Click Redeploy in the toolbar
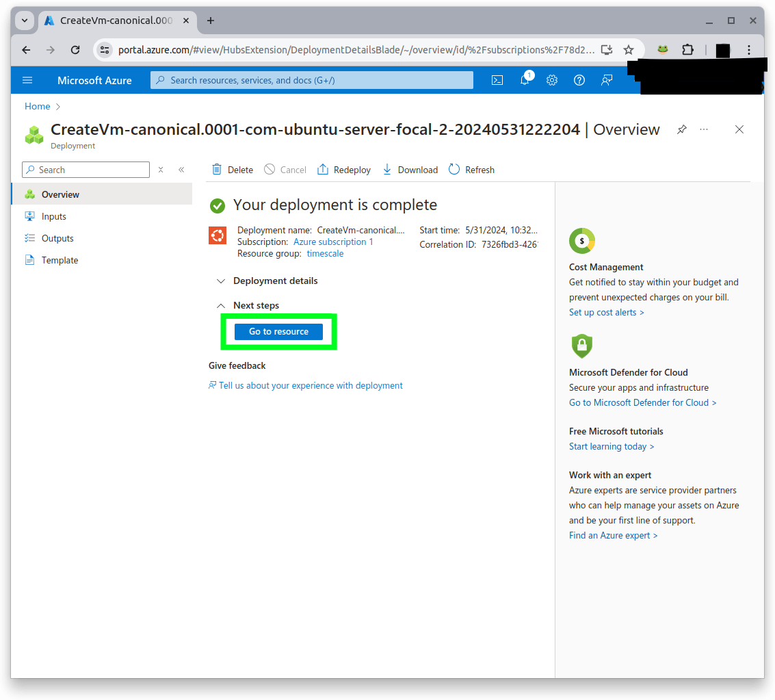This screenshot has width=775, height=700. coord(344,170)
